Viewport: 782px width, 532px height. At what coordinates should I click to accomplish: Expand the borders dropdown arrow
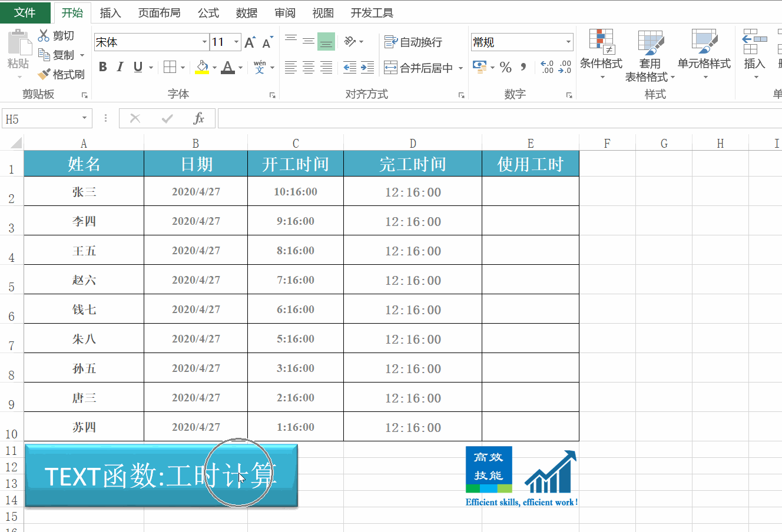click(183, 68)
